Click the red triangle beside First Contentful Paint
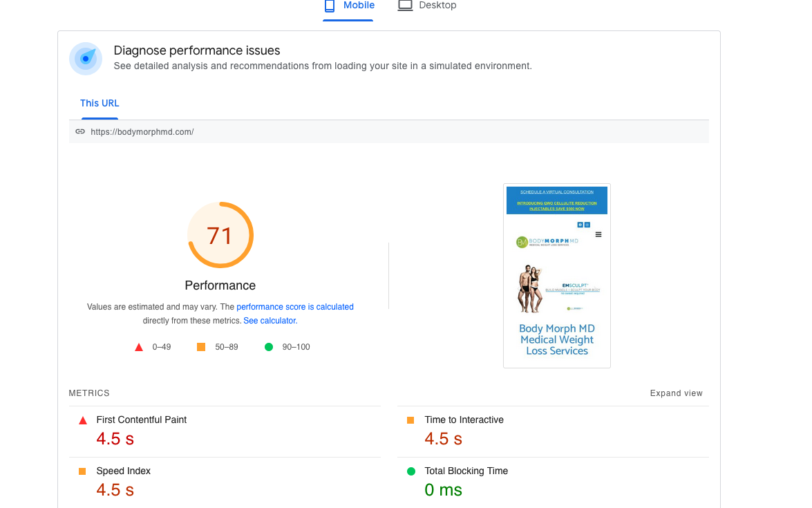812x508 pixels. pyautogui.click(x=83, y=420)
